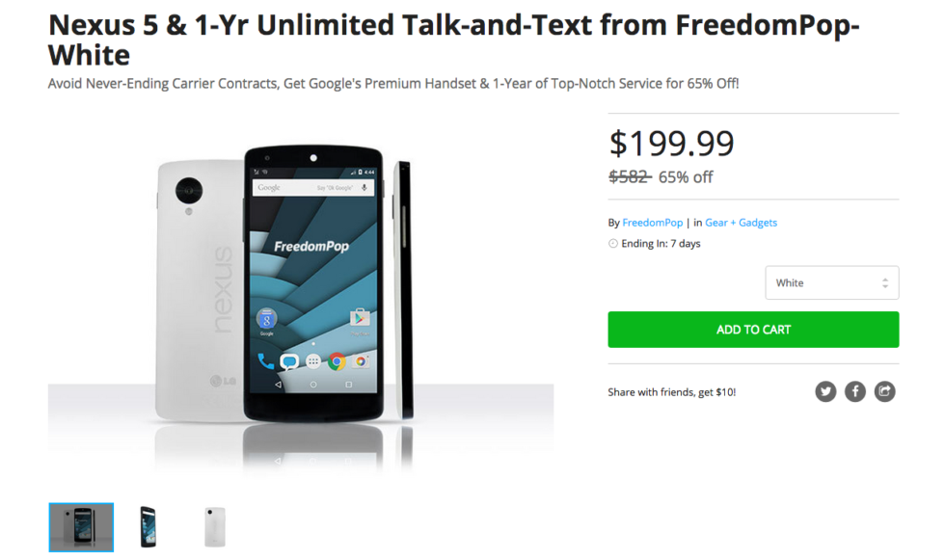Go to the Gear + Gadgets category
The width and height of the screenshot is (945, 560).
click(741, 223)
